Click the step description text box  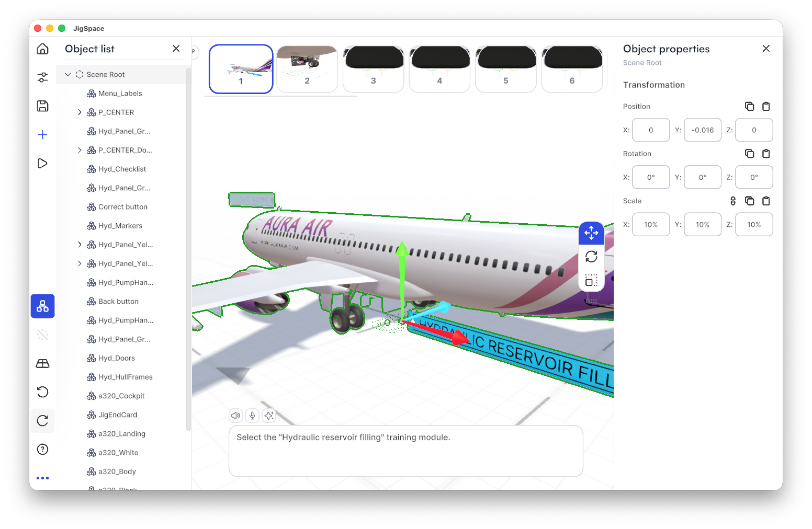point(406,451)
